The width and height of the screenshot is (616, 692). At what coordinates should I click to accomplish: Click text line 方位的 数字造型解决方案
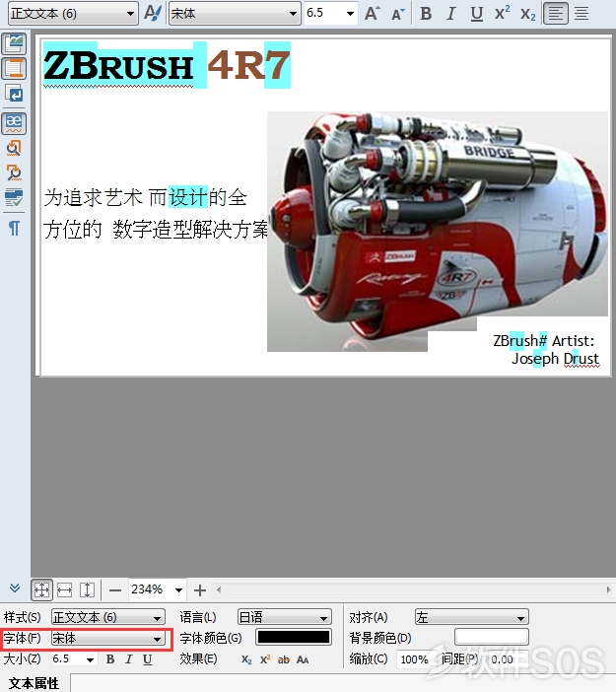pos(156,230)
